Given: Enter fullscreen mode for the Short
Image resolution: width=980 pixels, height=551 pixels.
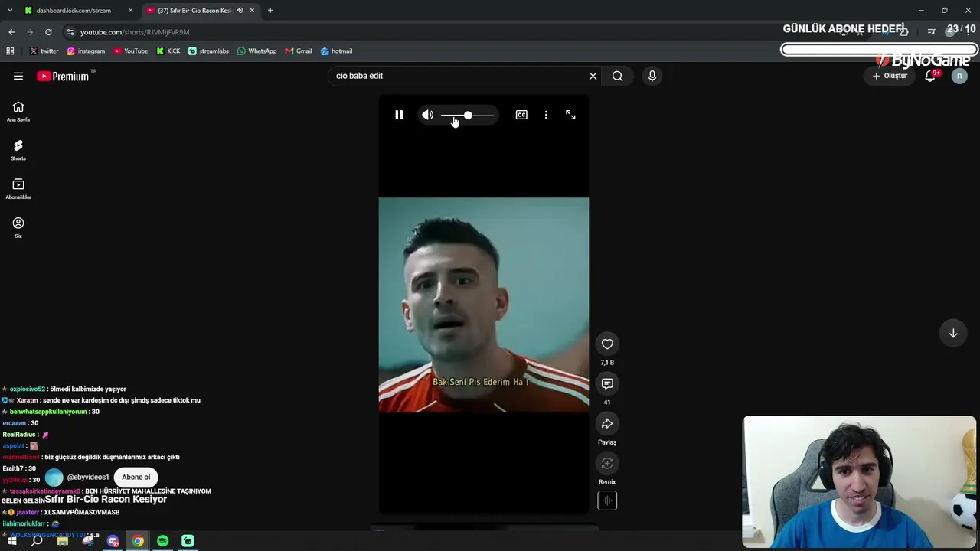Looking at the screenshot, I should point(570,115).
